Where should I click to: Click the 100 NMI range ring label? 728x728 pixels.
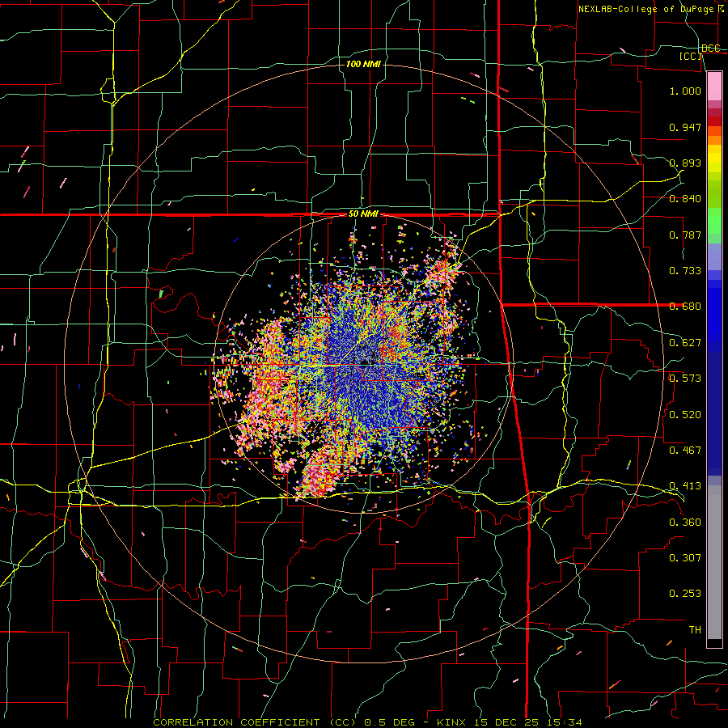coord(363,64)
